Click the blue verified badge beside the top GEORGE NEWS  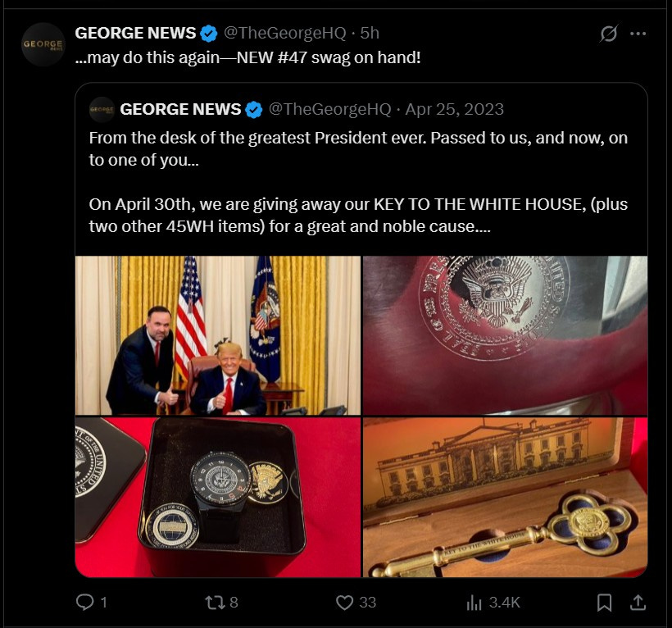click(x=209, y=34)
